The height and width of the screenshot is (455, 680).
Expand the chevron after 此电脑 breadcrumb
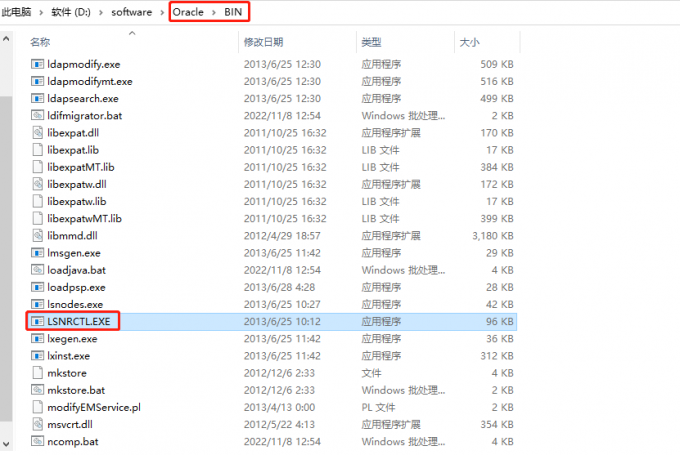point(41,13)
